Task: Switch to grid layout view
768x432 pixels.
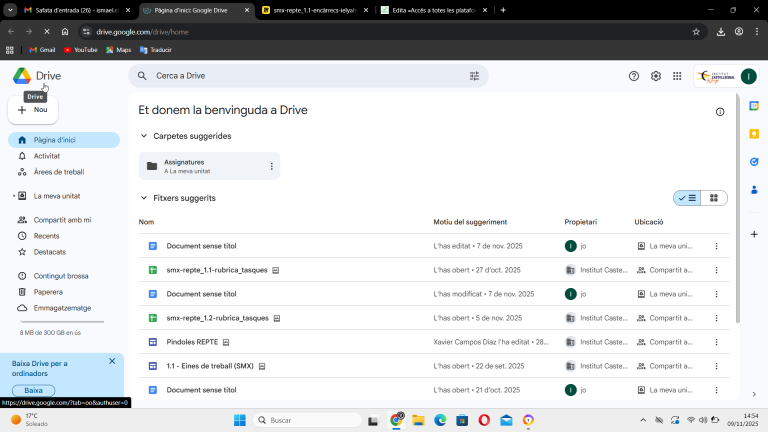Action: pyautogui.click(x=714, y=198)
